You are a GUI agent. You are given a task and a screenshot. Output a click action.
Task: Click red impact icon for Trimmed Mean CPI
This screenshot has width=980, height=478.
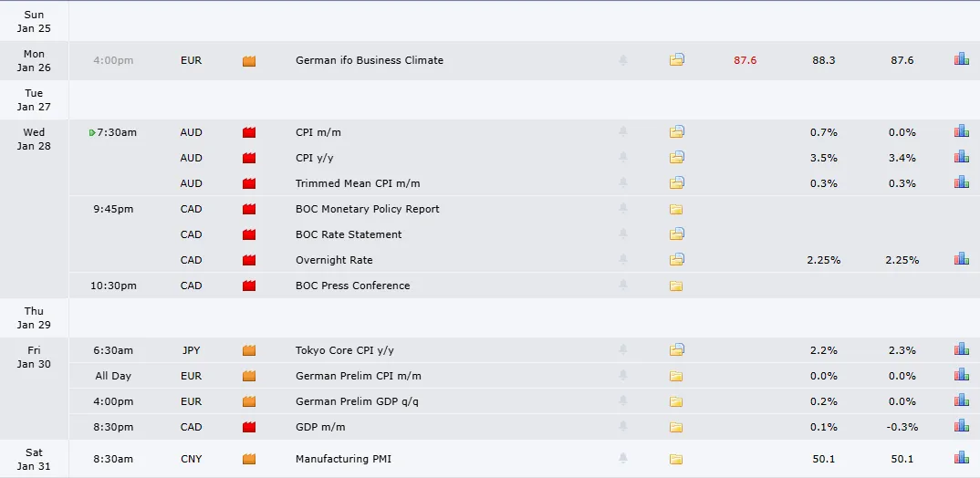pyautogui.click(x=249, y=183)
